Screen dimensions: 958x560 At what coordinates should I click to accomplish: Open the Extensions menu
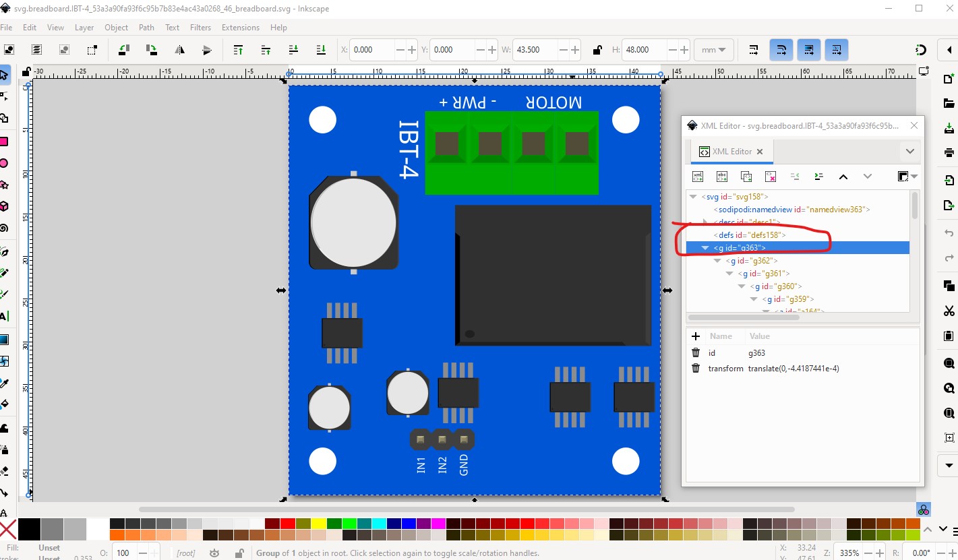[240, 28]
